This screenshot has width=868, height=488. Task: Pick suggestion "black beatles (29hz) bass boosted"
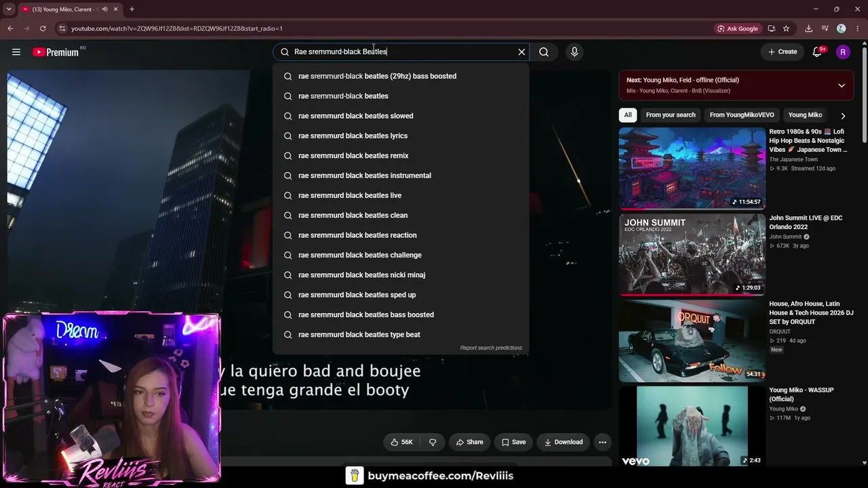[x=401, y=76]
